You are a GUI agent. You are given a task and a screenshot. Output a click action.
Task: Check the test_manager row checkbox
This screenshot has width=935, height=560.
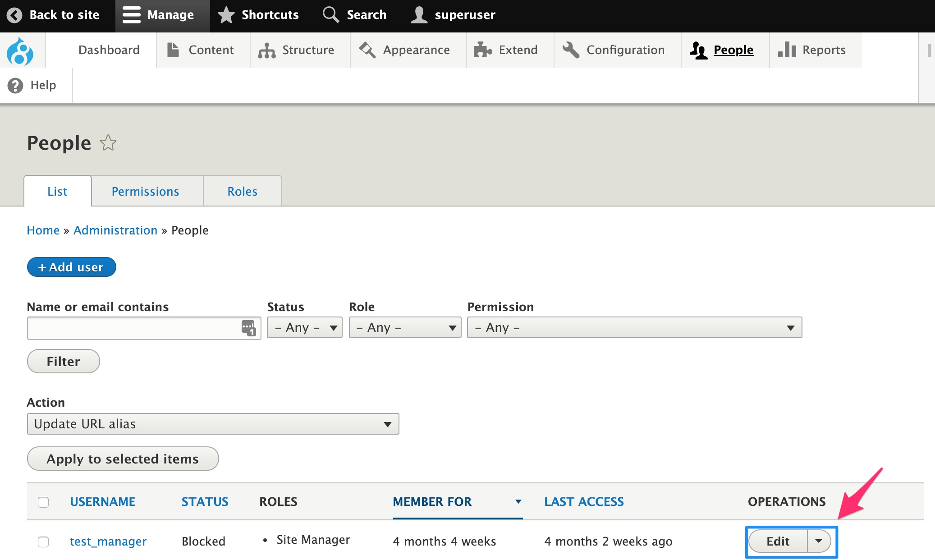click(x=43, y=542)
